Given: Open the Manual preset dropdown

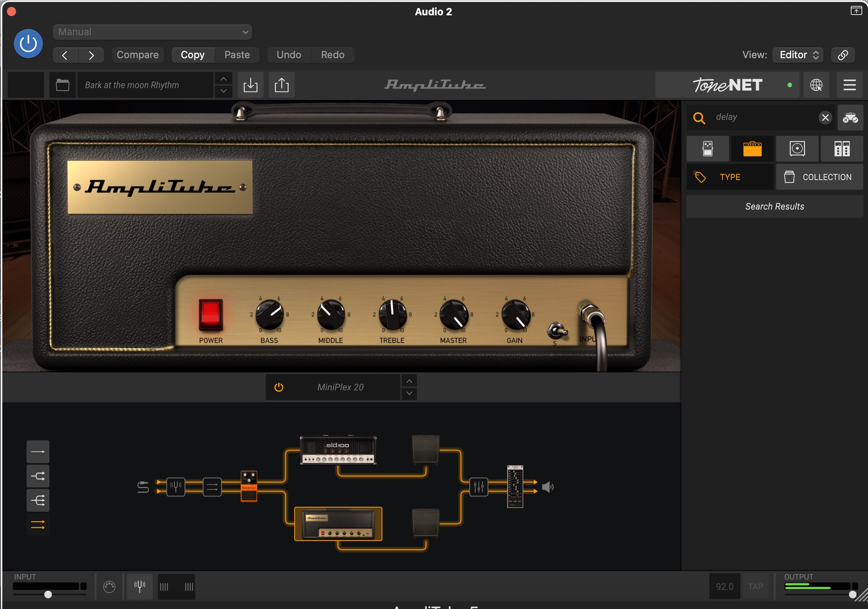Looking at the screenshot, I should tap(152, 32).
